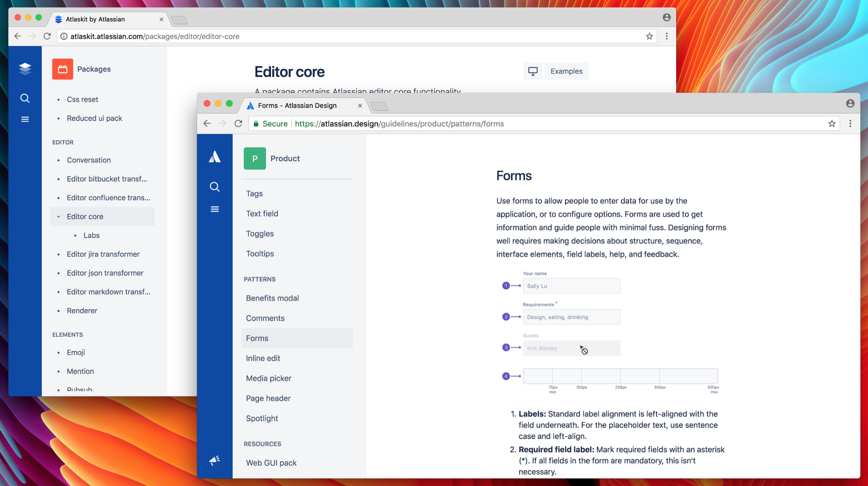Open Editor markdown transformer item

point(108,292)
